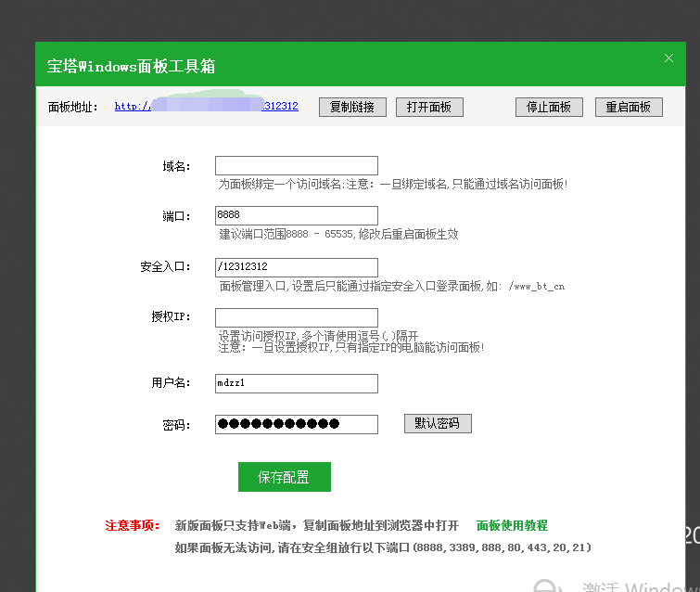Click the 面板管理入口 hint text

point(392,286)
